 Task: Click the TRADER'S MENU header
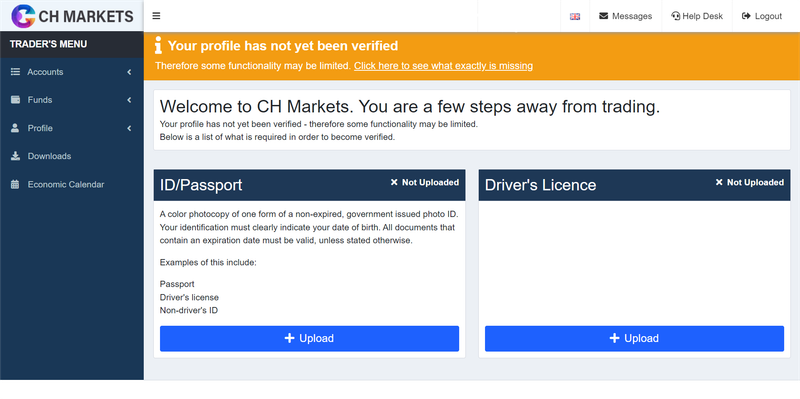[x=48, y=44]
